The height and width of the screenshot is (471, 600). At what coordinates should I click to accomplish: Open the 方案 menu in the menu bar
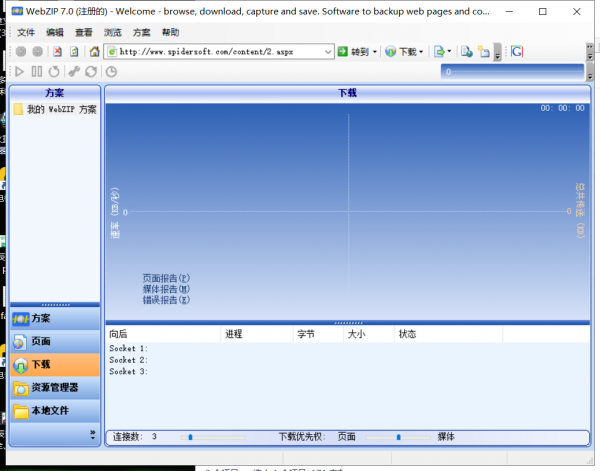(142, 32)
